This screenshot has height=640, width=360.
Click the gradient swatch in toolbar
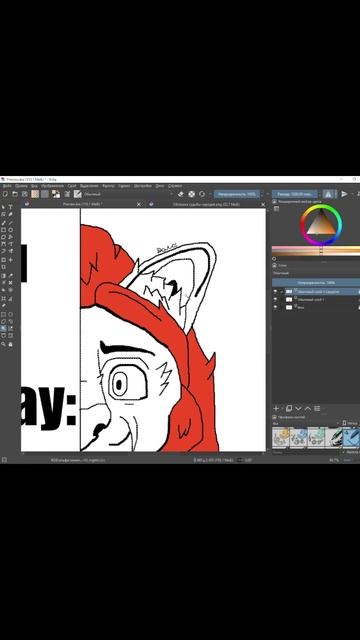(35, 194)
